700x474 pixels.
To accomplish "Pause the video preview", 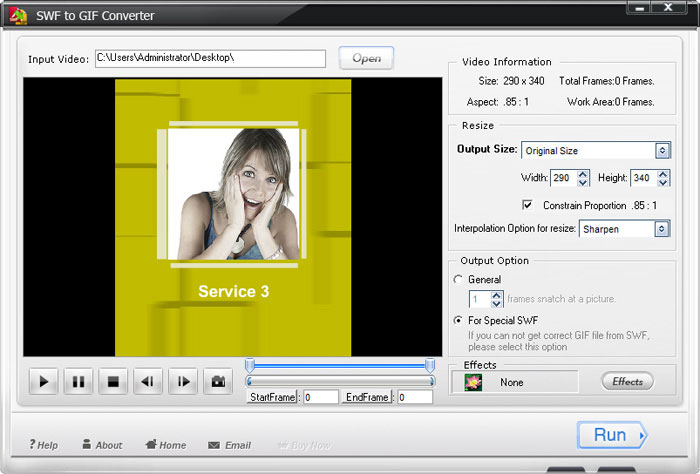I will [78, 381].
